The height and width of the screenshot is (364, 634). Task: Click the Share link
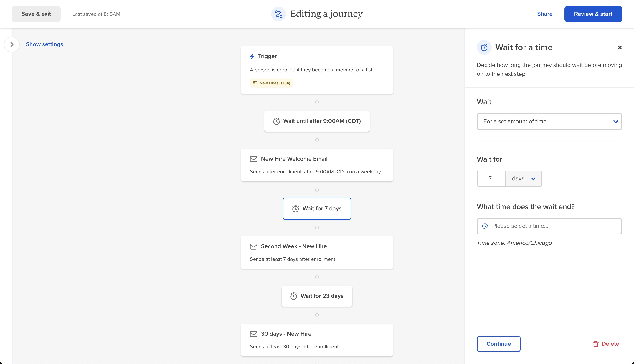point(544,14)
